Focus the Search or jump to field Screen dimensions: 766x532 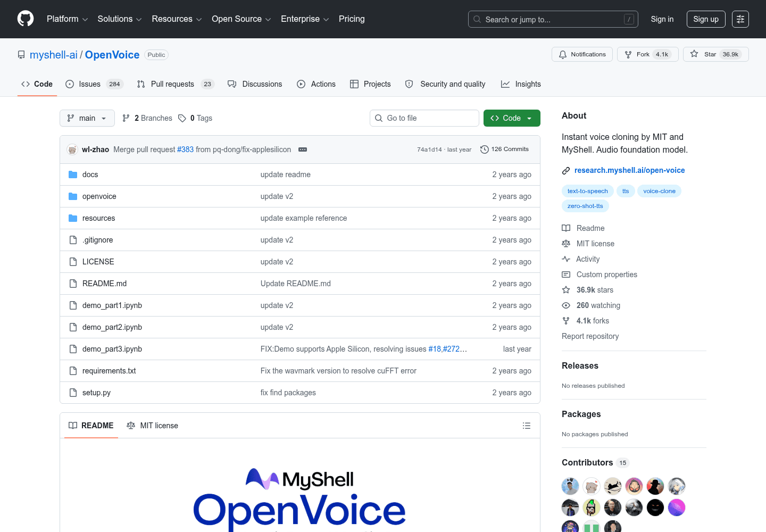(x=553, y=19)
